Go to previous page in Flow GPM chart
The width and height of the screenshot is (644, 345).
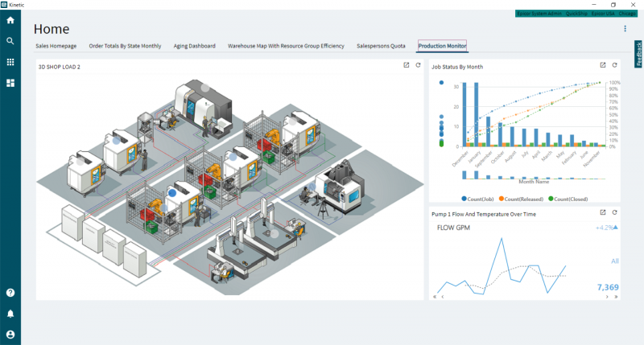442,297
